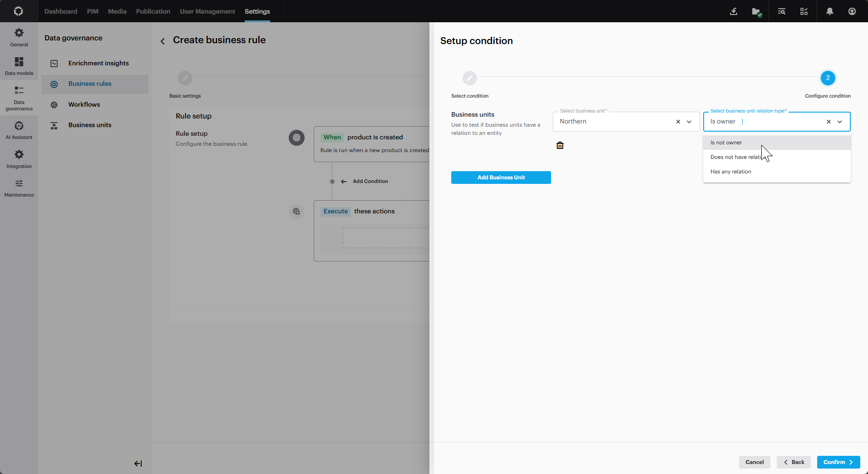Go to step 2 Configure condition
This screenshot has height=474, width=868.
pos(828,78)
